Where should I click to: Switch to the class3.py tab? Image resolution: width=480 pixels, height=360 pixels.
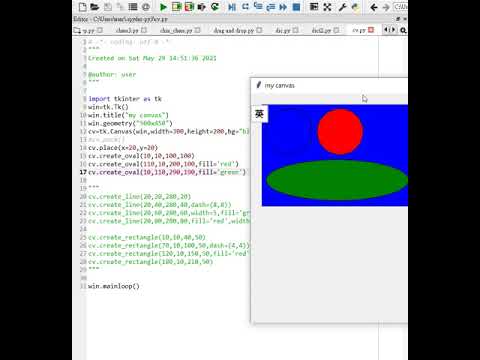coord(127,30)
